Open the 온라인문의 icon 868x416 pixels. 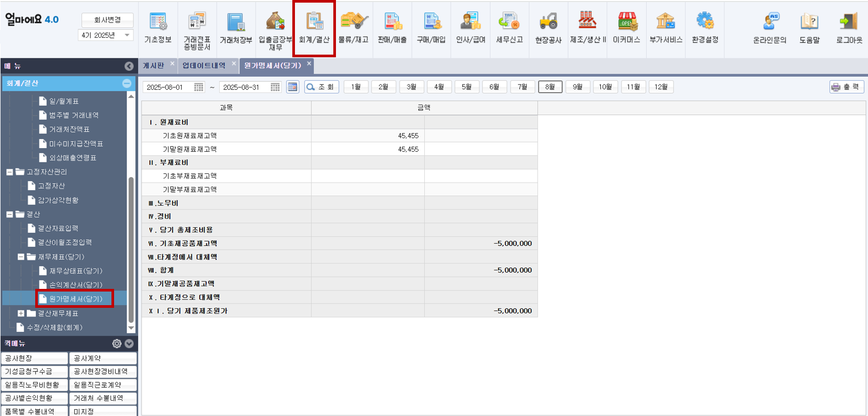coord(770,28)
